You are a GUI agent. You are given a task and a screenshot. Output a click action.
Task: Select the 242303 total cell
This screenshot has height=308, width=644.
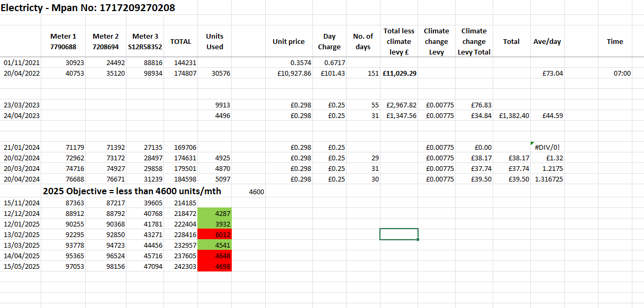(x=180, y=266)
